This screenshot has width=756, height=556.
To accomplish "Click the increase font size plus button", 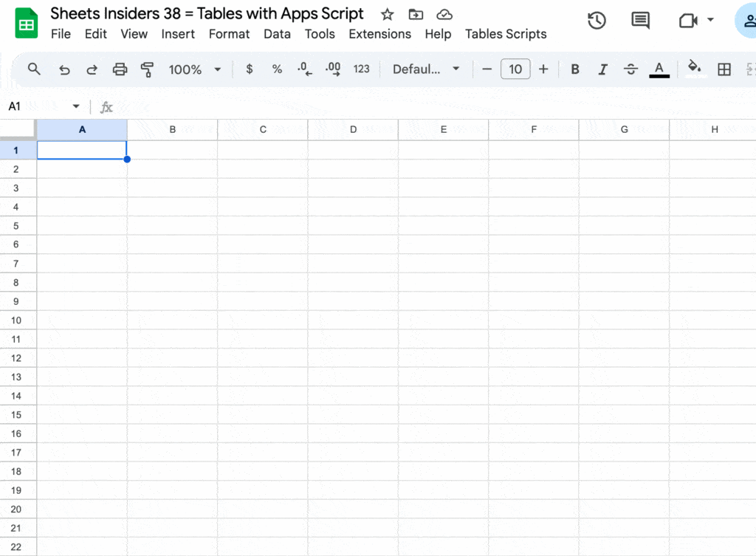I will [543, 69].
